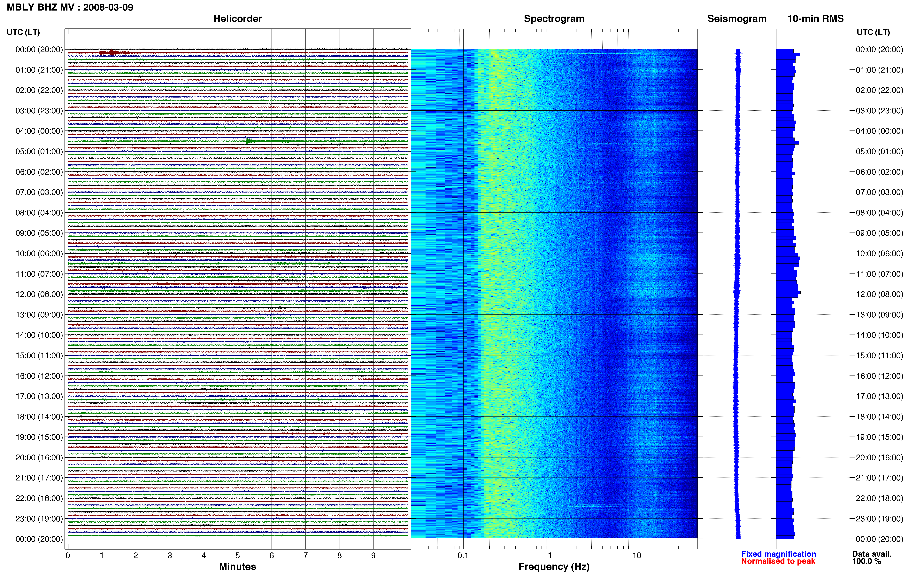Select the 'Helicorder' panel heading
Screen dimensions: 924x578
pyautogui.click(x=238, y=19)
